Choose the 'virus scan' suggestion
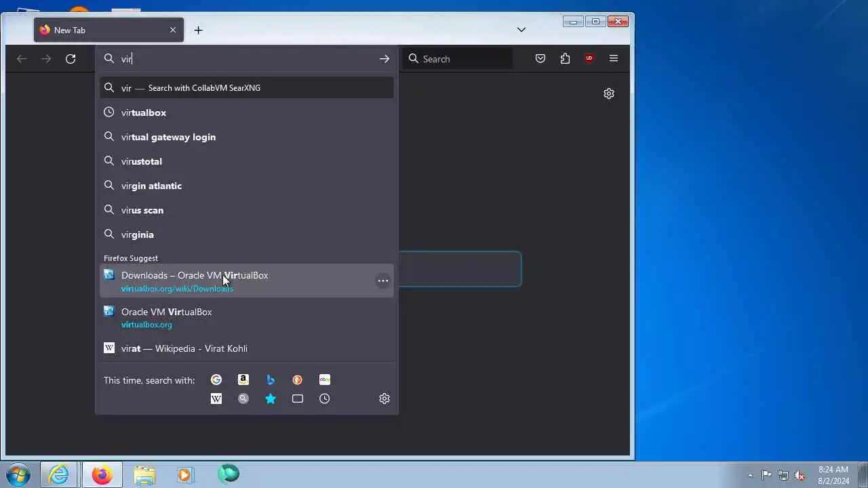 coord(247,210)
